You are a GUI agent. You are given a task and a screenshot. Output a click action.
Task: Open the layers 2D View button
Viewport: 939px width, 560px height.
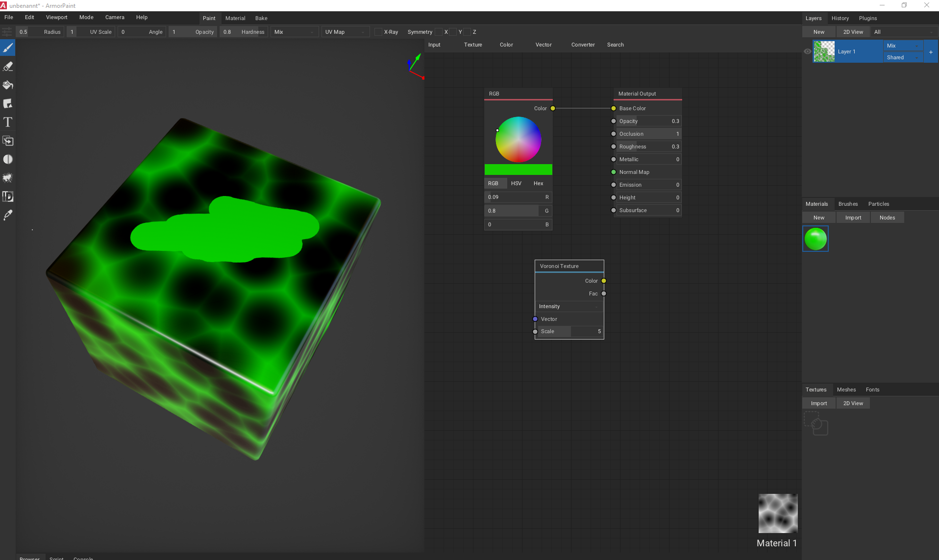click(853, 32)
